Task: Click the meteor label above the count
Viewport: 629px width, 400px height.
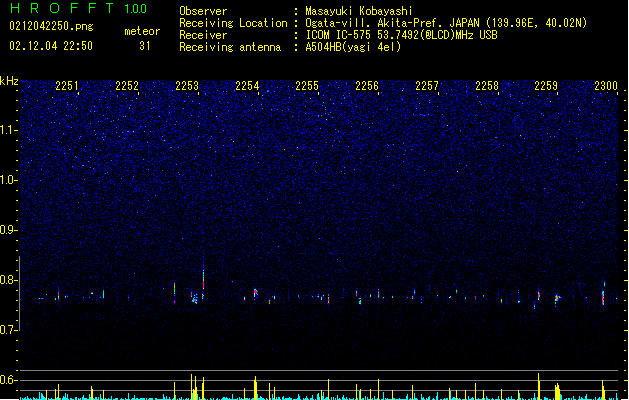Action: [x=142, y=31]
